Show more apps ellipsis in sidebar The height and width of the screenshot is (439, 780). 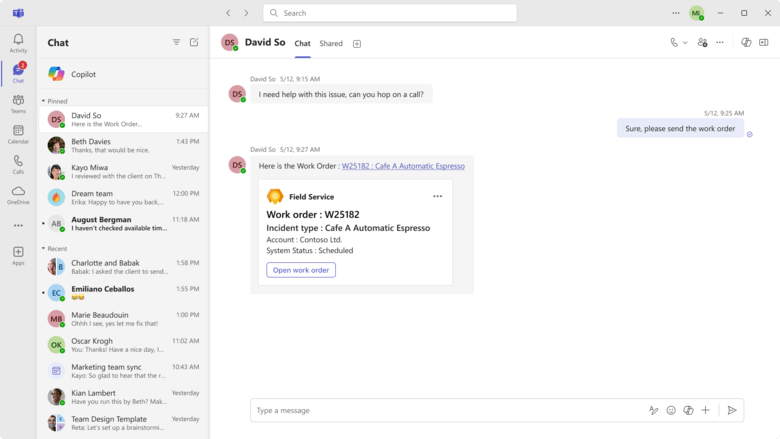pyautogui.click(x=18, y=225)
